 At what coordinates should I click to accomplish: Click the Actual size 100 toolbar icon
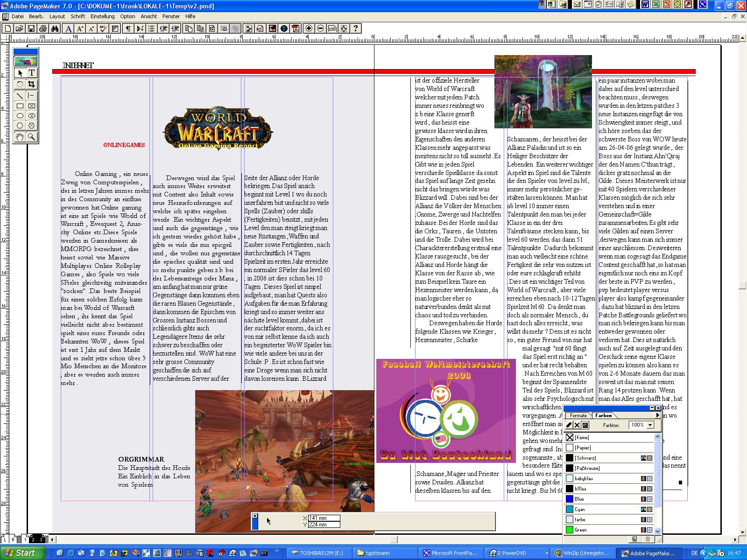click(332, 28)
